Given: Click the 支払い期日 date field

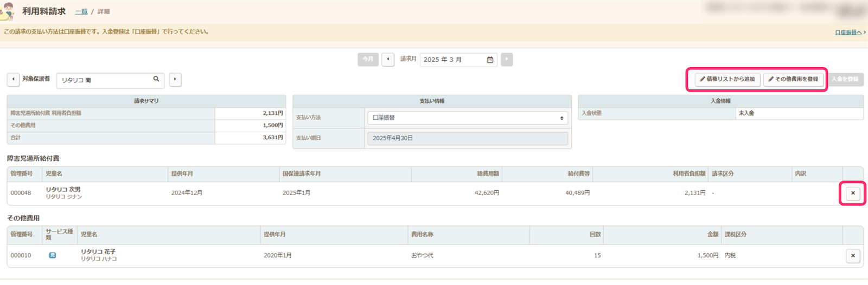Looking at the screenshot, I should pyautogui.click(x=468, y=138).
